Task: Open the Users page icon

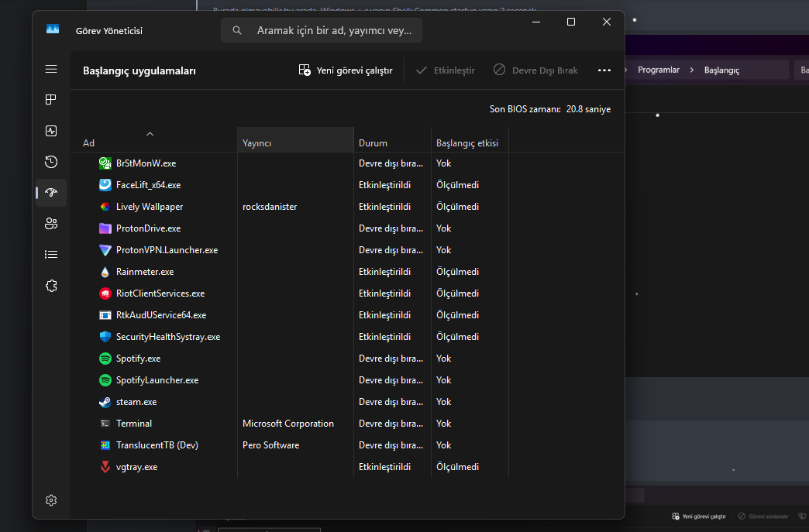Action: click(51, 224)
